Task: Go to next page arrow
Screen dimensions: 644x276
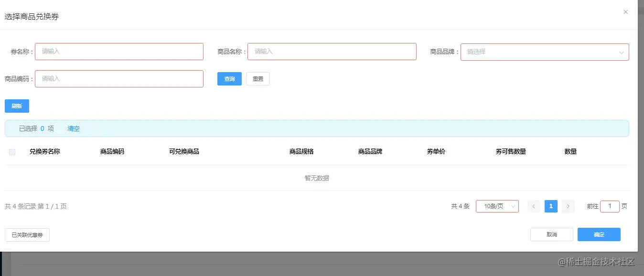Action: pyautogui.click(x=568, y=206)
